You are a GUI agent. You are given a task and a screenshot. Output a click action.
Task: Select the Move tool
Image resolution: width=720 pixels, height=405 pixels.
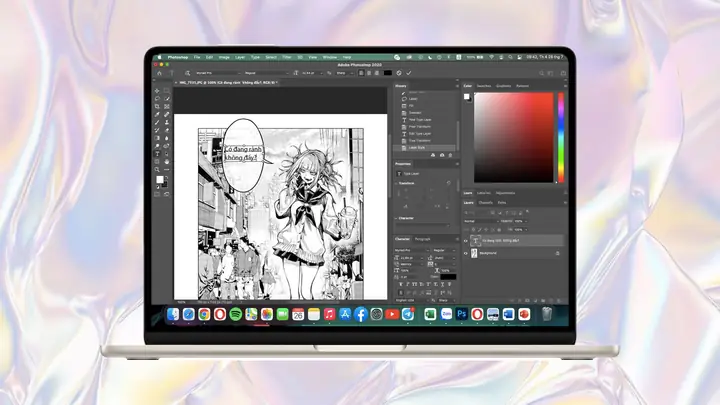157,91
